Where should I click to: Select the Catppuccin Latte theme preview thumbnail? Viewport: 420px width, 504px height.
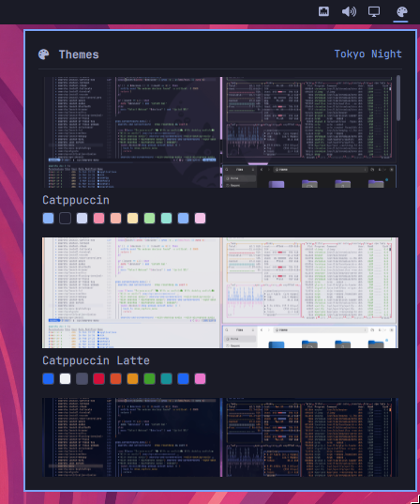pos(220,293)
